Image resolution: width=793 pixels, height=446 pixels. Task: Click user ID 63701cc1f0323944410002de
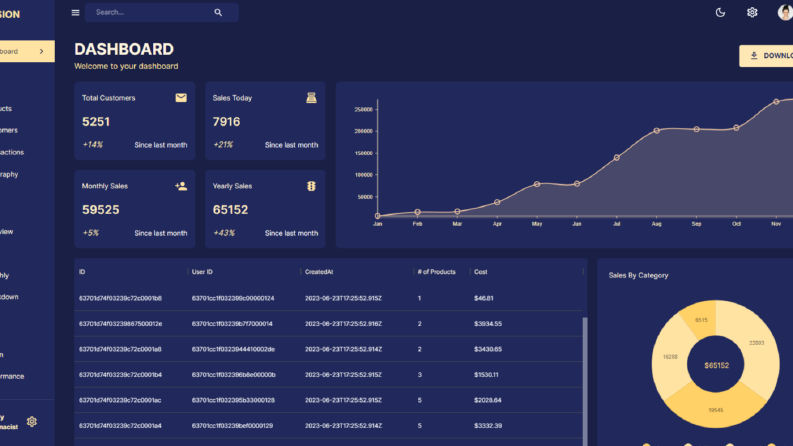[x=233, y=349]
